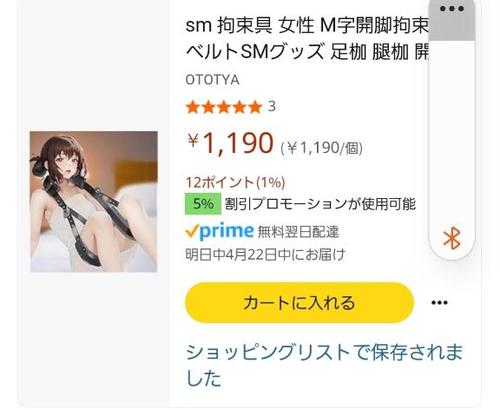Open the OTOTYA brand name

tap(212, 80)
